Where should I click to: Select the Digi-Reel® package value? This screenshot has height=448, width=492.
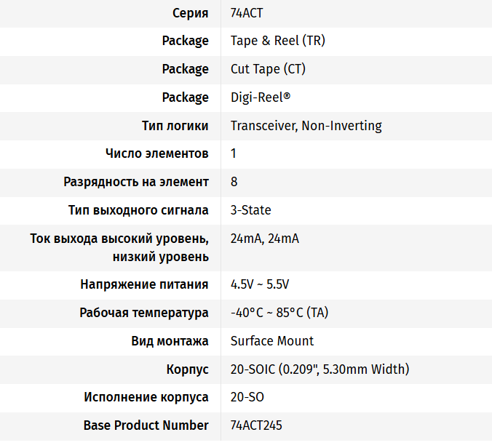261,97
